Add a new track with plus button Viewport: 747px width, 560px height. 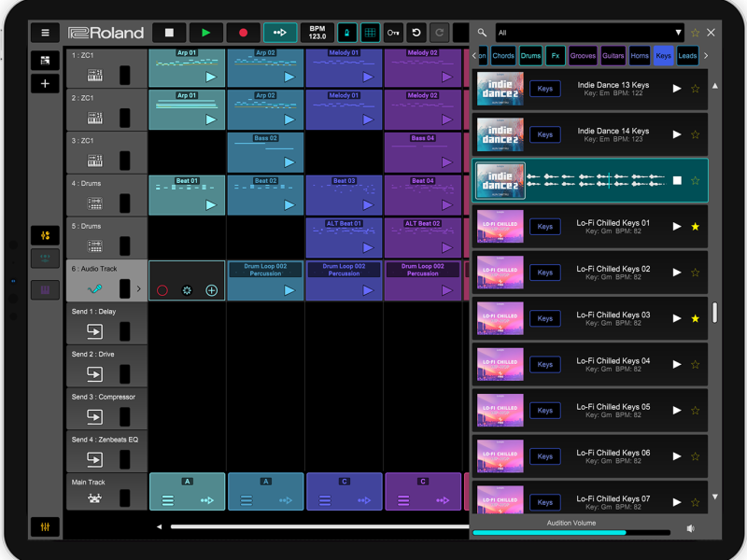pyautogui.click(x=45, y=84)
